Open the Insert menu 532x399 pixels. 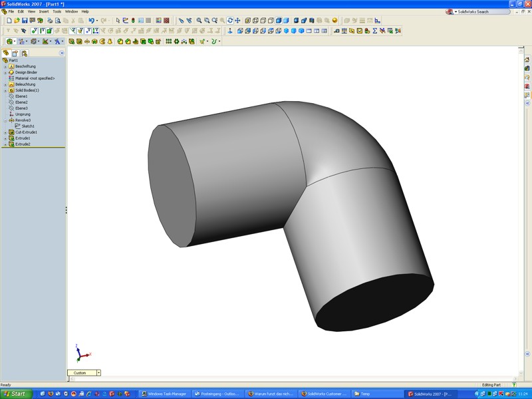point(43,11)
